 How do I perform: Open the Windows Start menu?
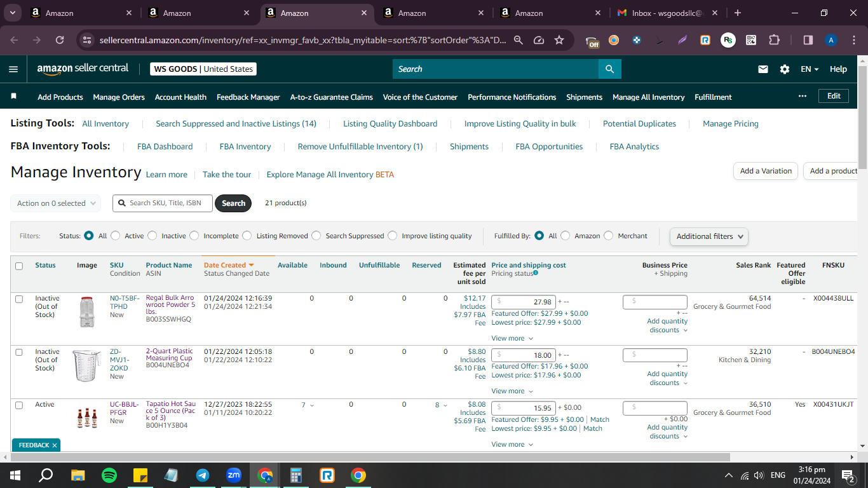15,475
